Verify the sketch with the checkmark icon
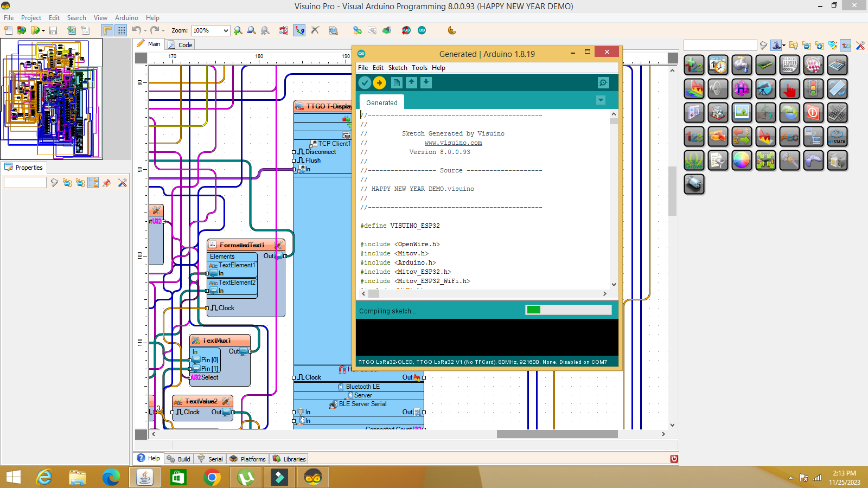868x488 pixels. pyautogui.click(x=365, y=82)
